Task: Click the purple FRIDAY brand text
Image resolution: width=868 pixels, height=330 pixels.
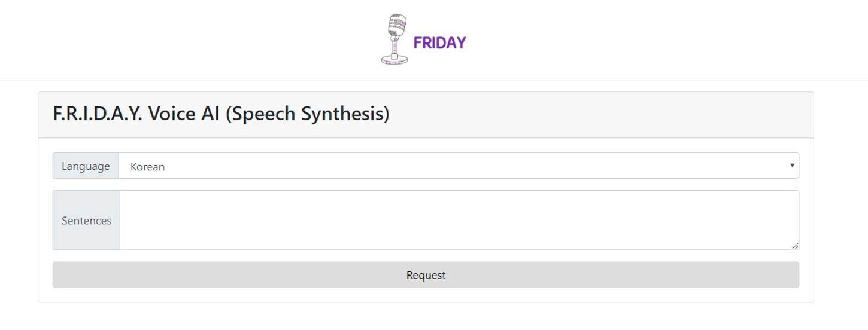Action: 439,42
